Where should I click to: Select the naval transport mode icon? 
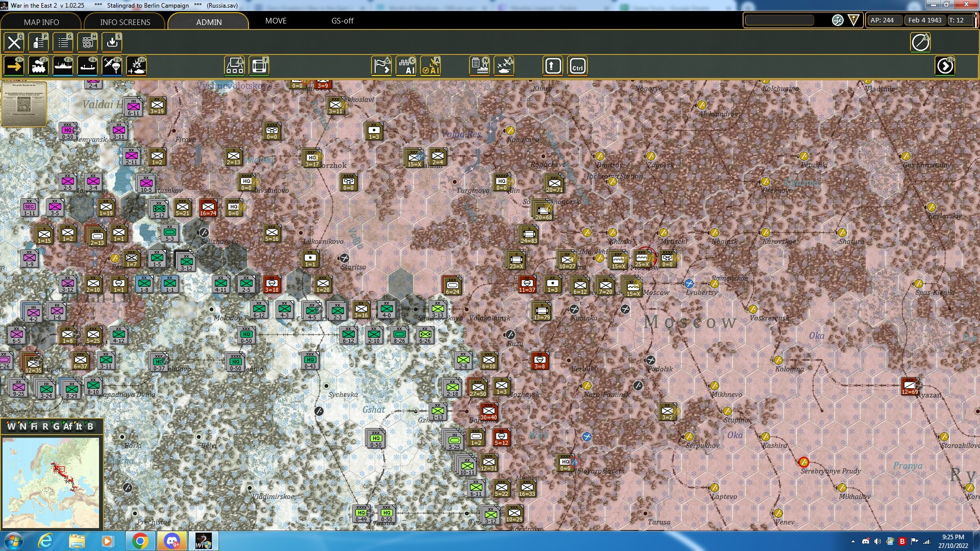pos(64,65)
